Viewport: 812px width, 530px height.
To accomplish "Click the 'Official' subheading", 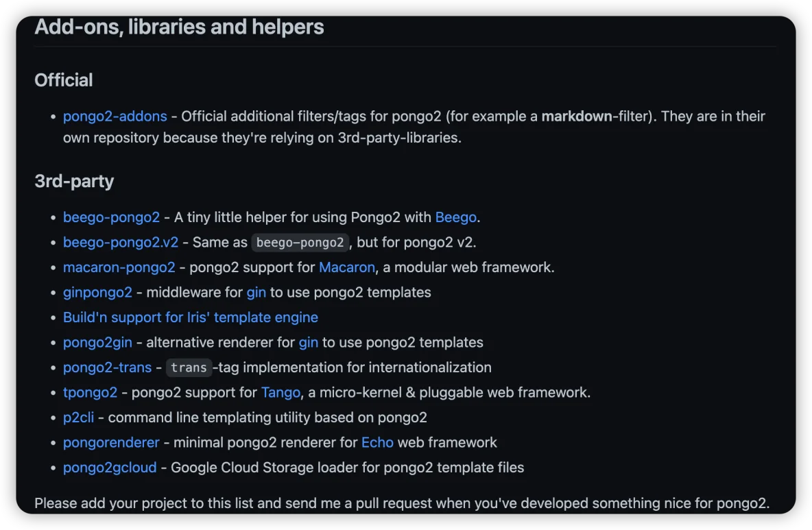I will (64, 80).
